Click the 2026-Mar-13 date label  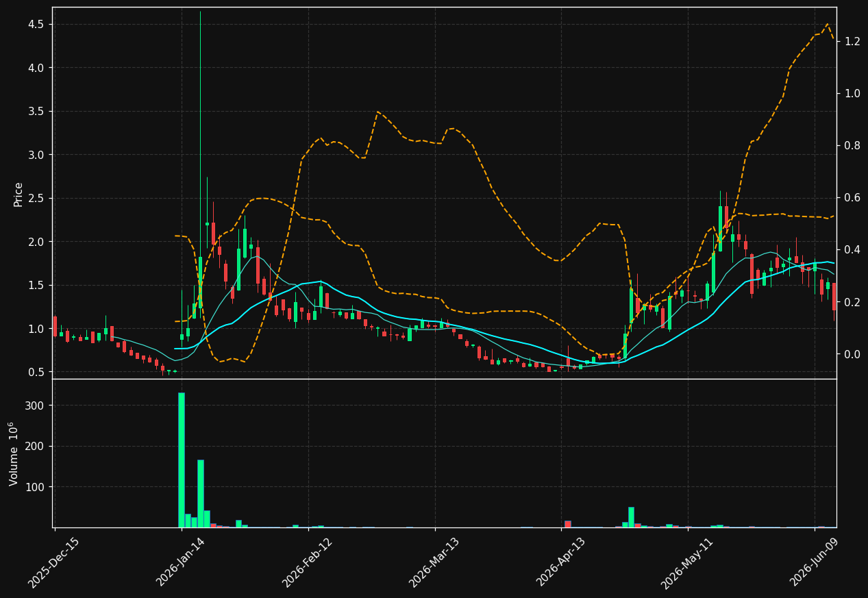(434, 562)
